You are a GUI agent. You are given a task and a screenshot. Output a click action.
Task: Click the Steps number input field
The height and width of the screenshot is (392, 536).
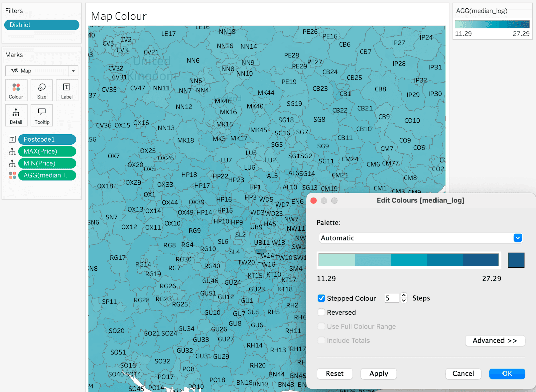(x=391, y=298)
